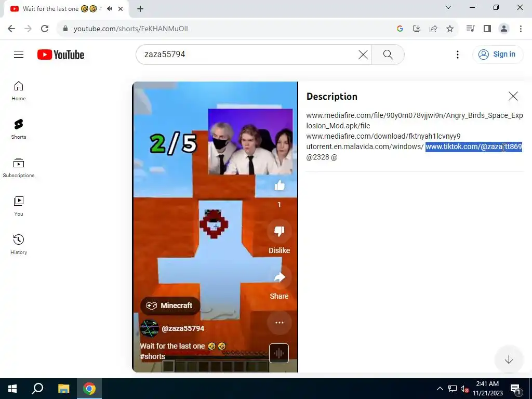Open the YouTube hamburger guide menu
Screen dimensions: 532x399
pos(19,54)
